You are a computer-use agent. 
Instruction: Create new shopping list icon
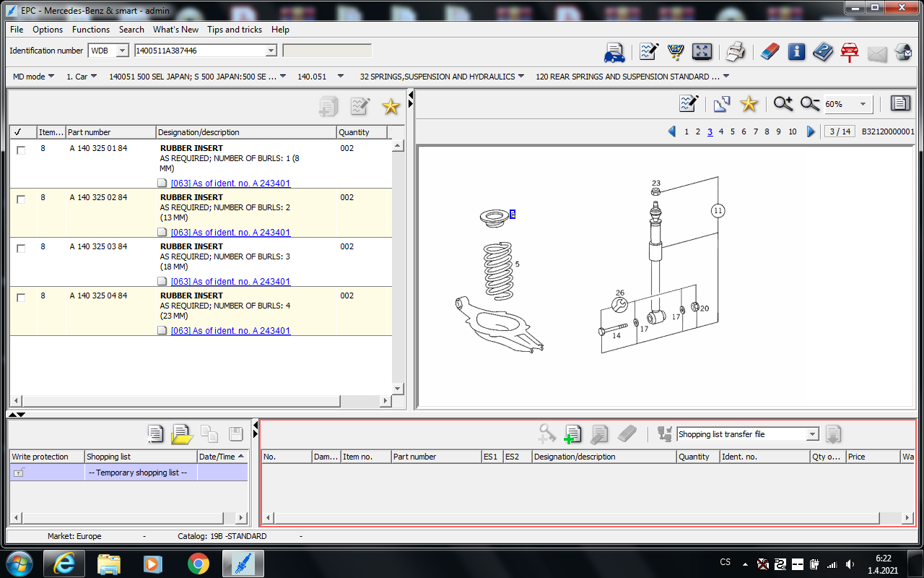coord(155,434)
